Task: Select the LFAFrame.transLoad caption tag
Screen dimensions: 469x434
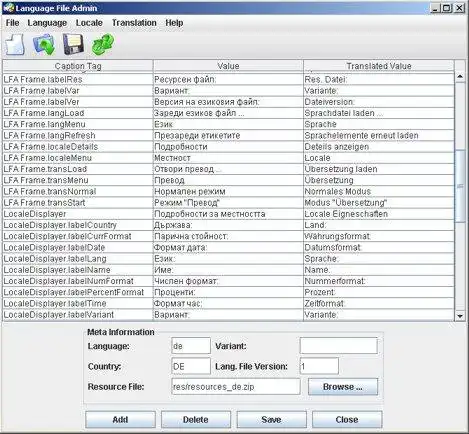Action: click(45, 169)
